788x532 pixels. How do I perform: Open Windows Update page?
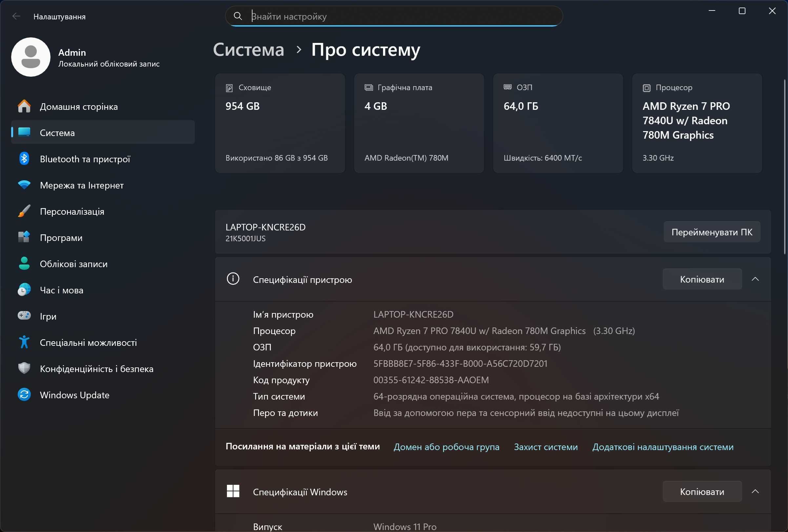103,395
